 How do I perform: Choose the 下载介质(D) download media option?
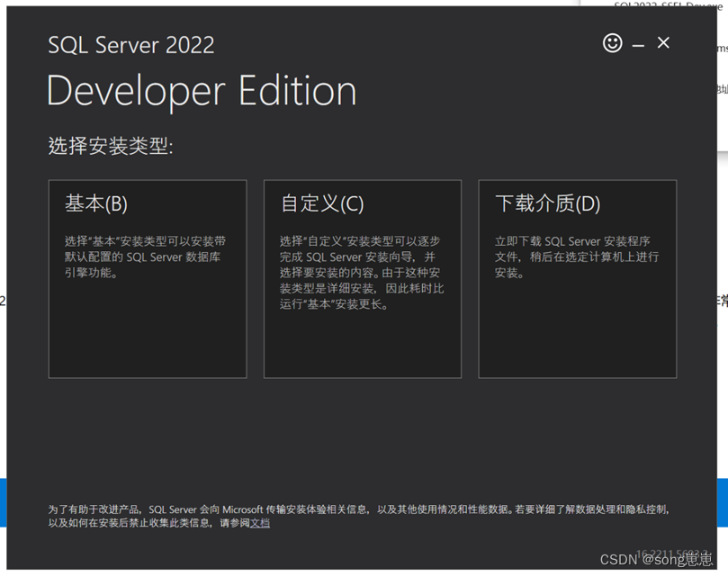(578, 279)
